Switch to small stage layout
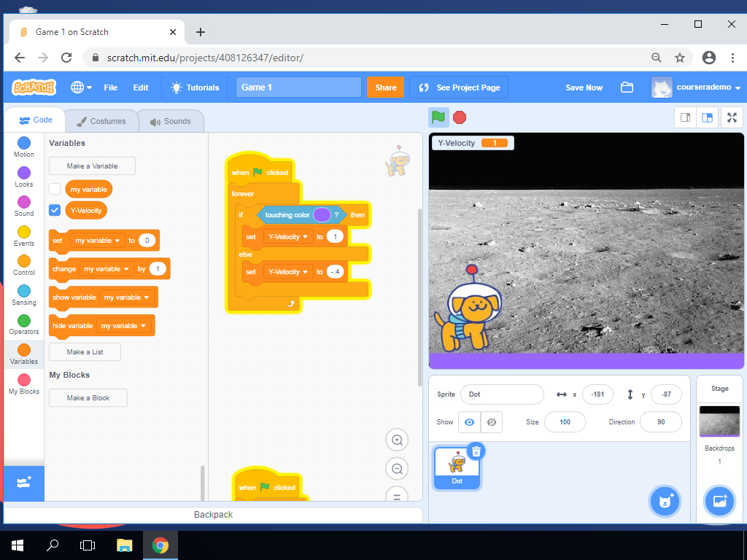 coord(686,117)
